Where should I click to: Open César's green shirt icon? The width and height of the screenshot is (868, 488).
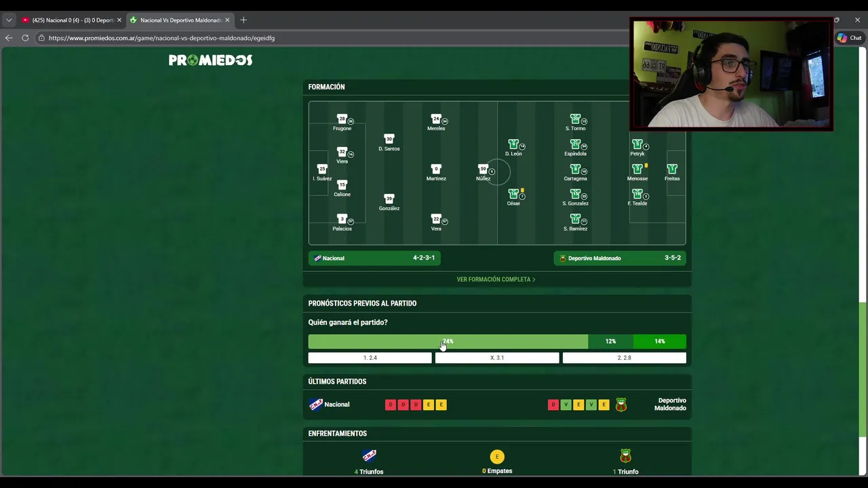coord(513,195)
